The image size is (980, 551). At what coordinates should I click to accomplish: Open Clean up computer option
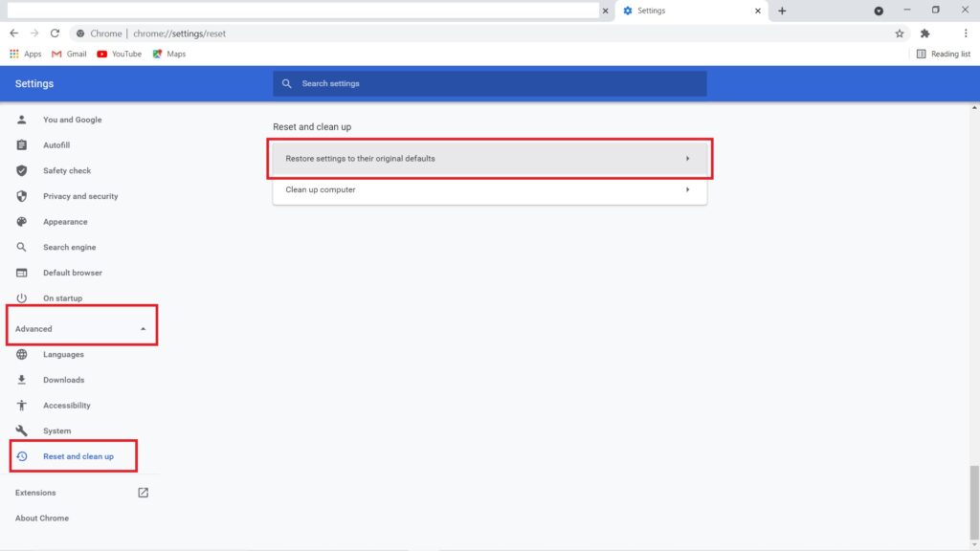coord(489,190)
